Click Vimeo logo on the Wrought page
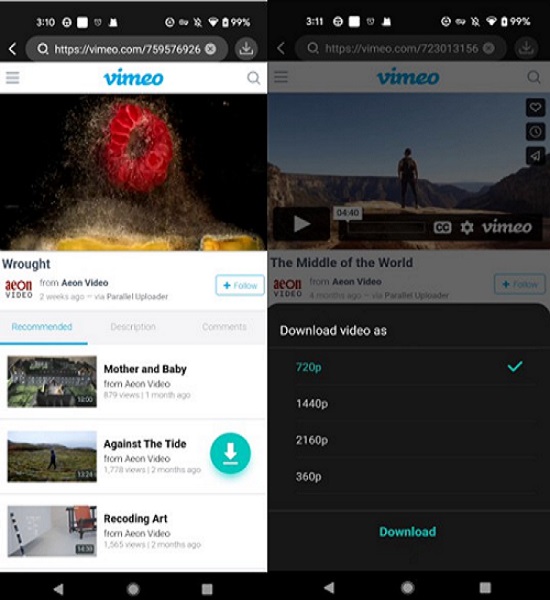 click(x=134, y=77)
